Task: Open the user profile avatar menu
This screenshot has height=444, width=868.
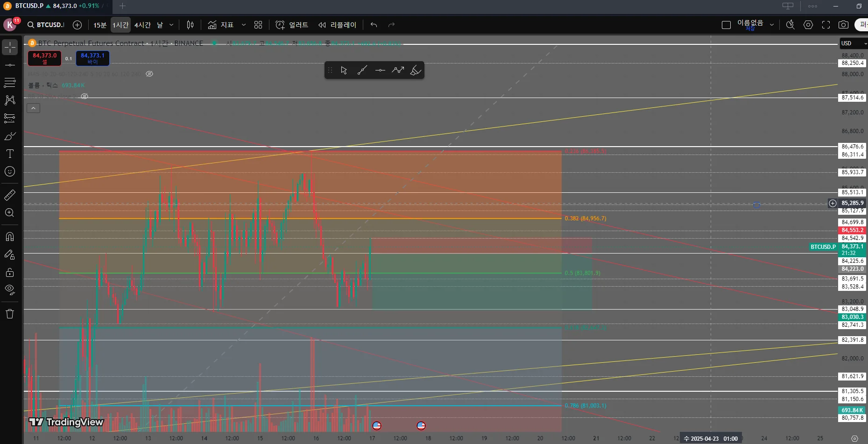Action: [10, 25]
